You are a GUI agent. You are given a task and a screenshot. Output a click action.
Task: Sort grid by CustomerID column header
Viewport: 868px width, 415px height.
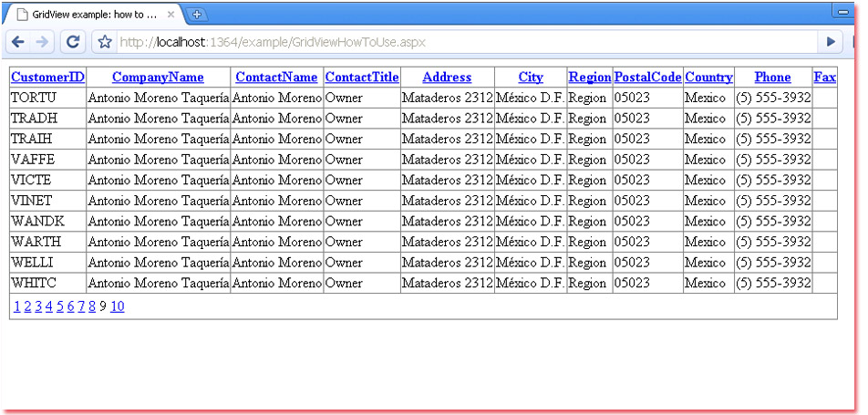coord(47,78)
